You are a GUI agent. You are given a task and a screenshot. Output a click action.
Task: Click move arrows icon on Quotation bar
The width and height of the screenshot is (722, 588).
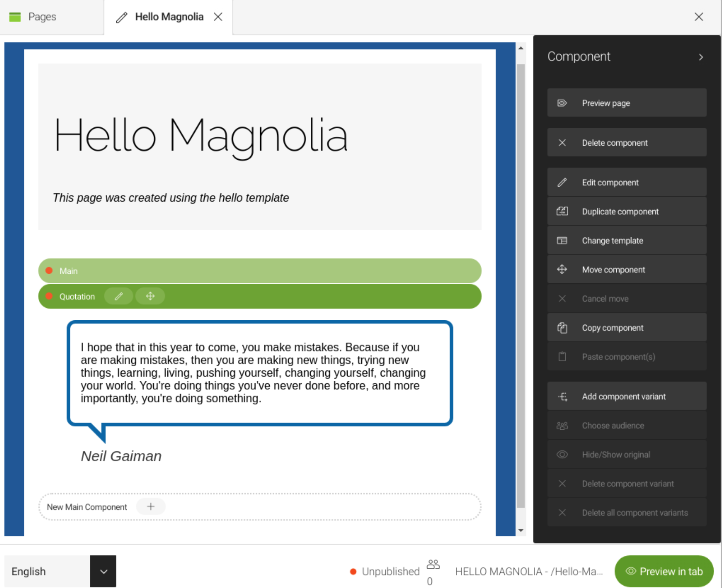click(x=150, y=296)
